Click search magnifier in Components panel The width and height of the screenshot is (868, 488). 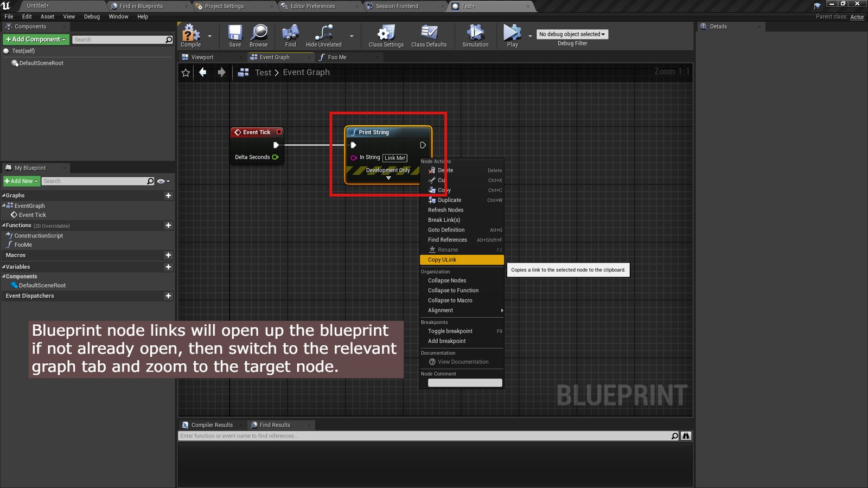coord(169,40)
